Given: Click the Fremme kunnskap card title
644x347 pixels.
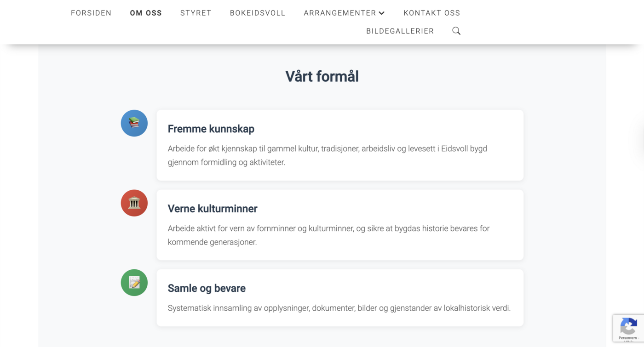Looking at the screenshot, I should click(x=211, y=129).
